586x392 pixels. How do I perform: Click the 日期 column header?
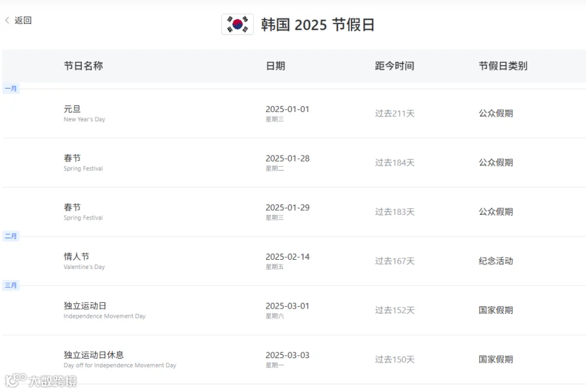275,66
